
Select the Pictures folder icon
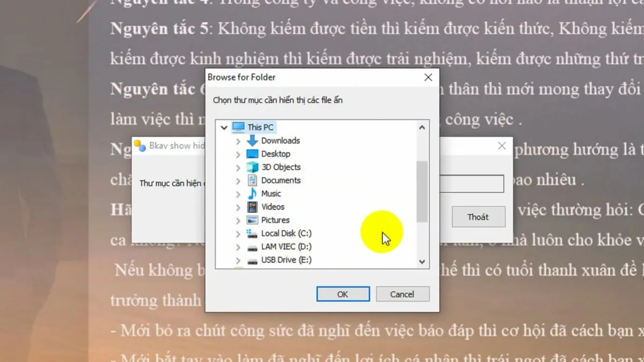coord(253,220)
